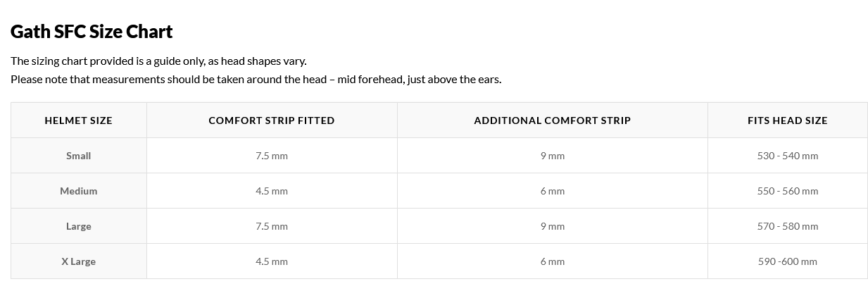Screen dimensions: 868x291
Task: Select the Small helmet size cell
Action: point(78,156)
